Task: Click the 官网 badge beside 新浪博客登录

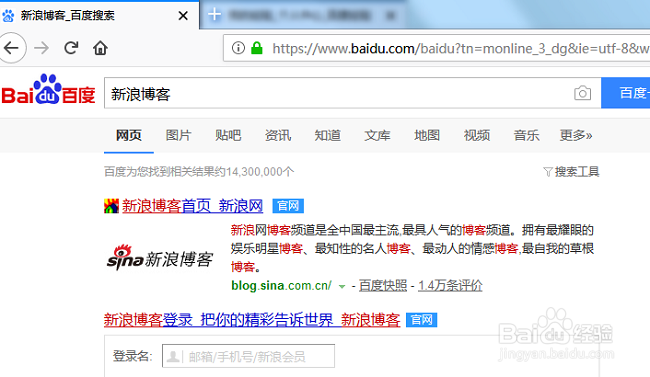Action: tap(421, 320)
